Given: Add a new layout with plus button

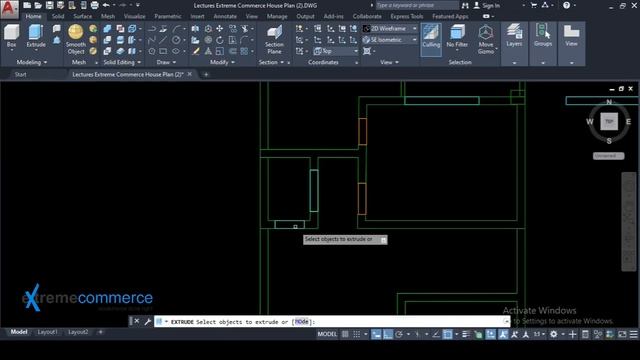Looking at the screenshot, I should [100, 332].
